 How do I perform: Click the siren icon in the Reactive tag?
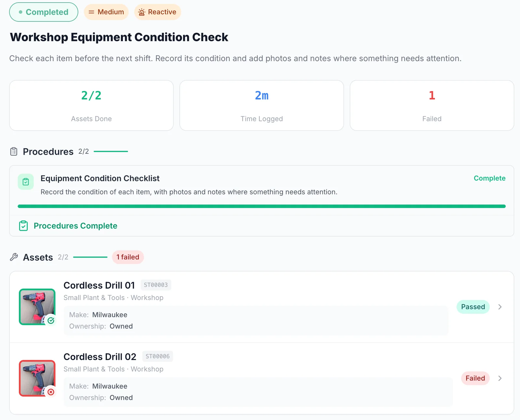pyautogui.click(x=142, y=12)
